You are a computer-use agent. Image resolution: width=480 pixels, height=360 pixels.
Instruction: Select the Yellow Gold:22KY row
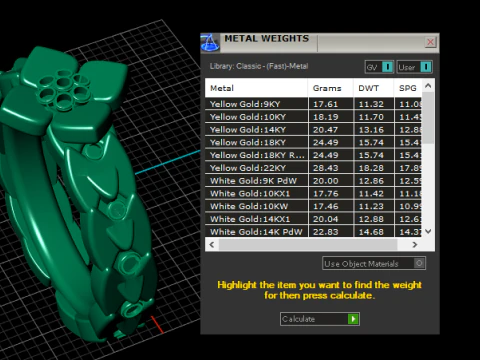pyautogui.click(x=313, y=168)
